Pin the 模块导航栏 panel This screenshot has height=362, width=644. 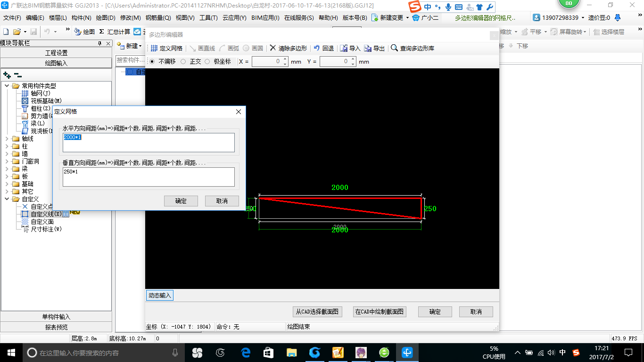(x=99, y=43)
